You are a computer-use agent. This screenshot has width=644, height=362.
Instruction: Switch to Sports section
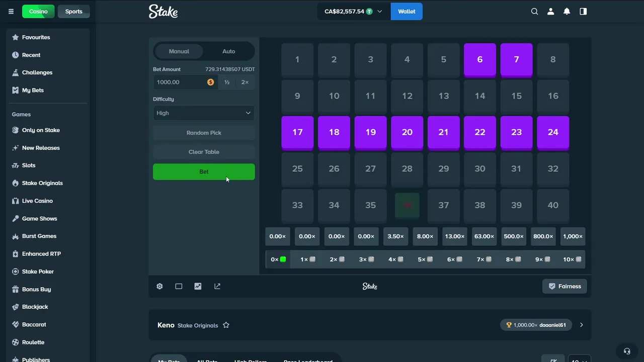click(x=74, y=12)
